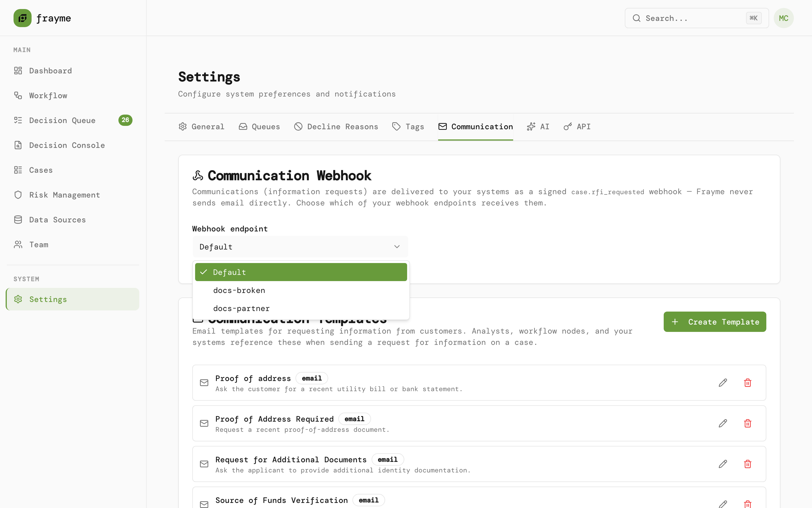The width and height of the screenshot is (812, 508).
Task: Open the Decision Queue page
Action: coord(73,120)
